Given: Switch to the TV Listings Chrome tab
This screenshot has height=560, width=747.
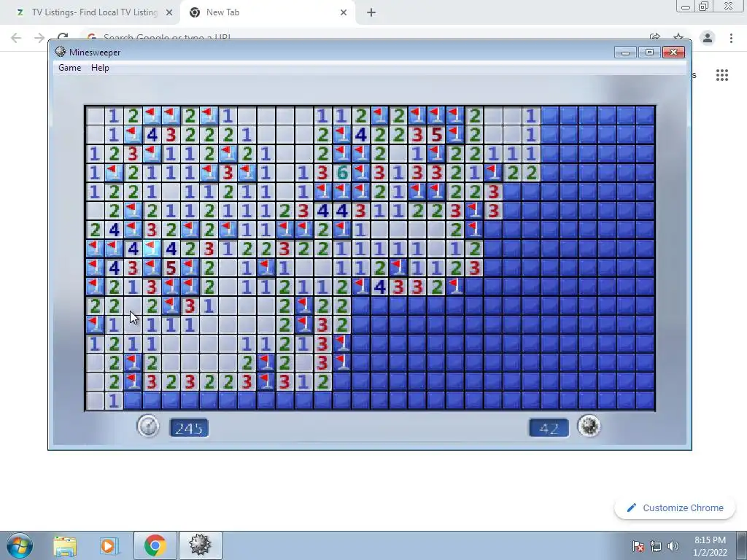Looking at the screenshot, I should 90,12.
